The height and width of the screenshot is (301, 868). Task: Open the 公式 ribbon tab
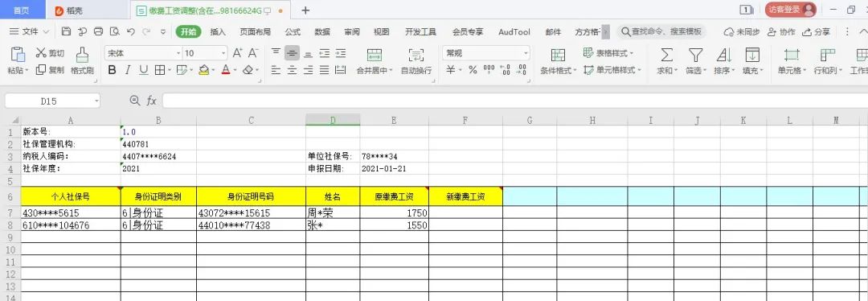click(293, 31)
